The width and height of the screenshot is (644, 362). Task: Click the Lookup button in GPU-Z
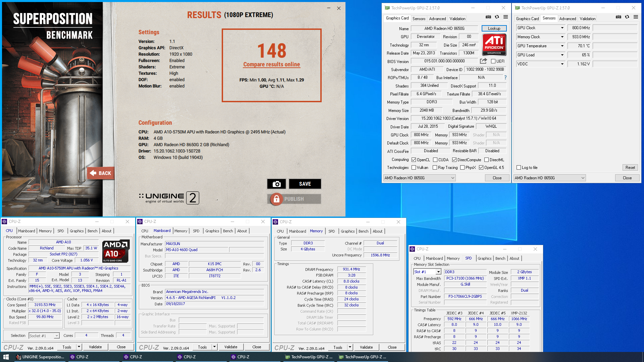[x=494, y=28]
